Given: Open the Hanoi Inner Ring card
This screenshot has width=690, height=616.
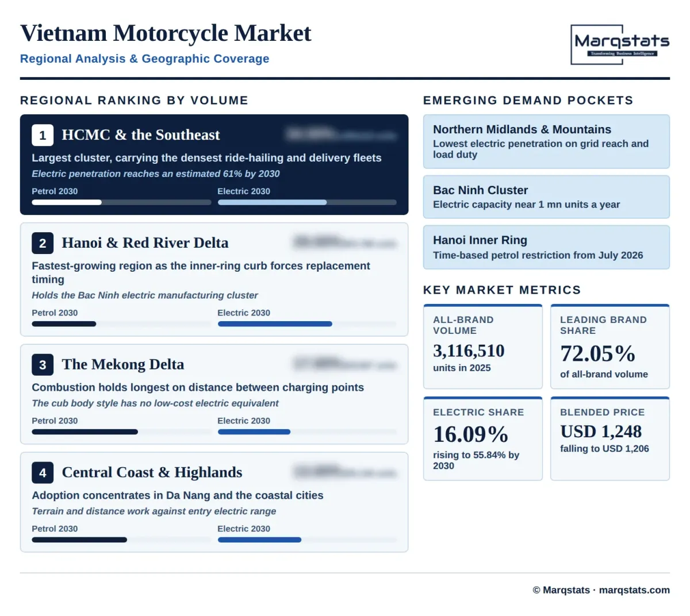Looking at the screenshot, I should point(546,248).
